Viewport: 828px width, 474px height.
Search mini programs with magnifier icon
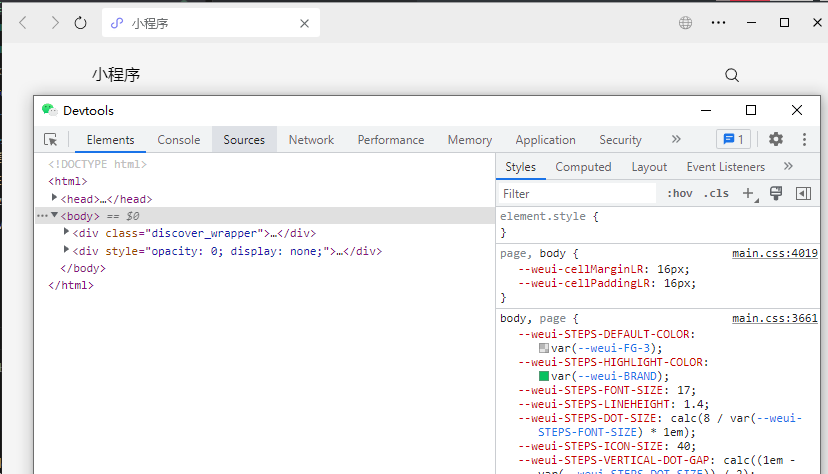pos(732,75)
